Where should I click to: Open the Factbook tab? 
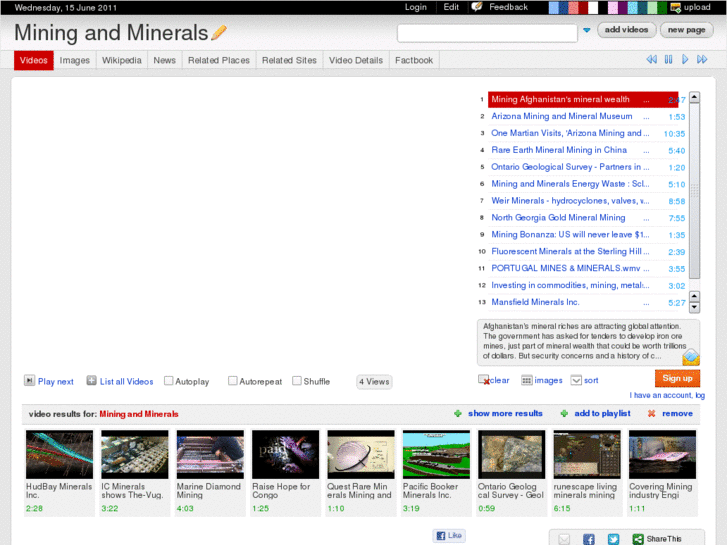click(414, 60)
